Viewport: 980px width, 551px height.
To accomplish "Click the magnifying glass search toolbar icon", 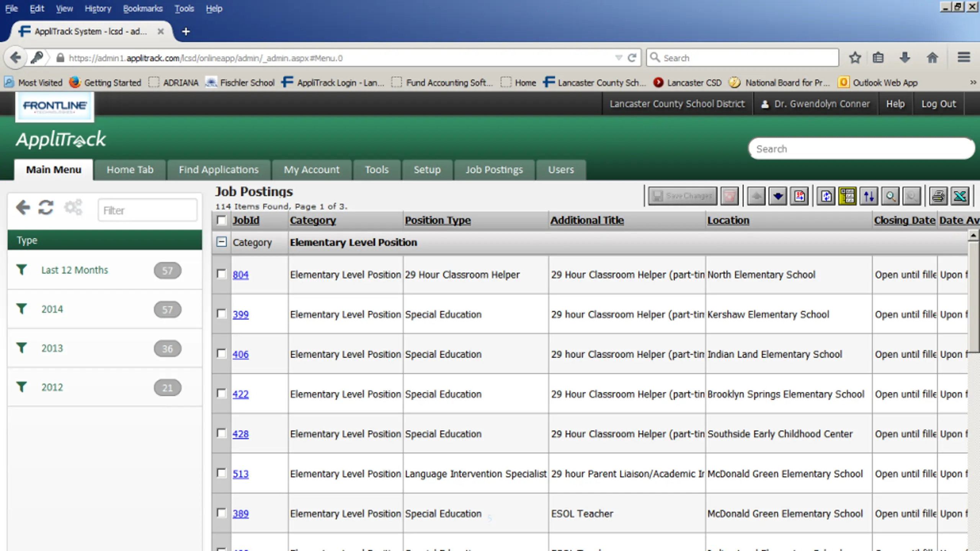I will [890, 196].
